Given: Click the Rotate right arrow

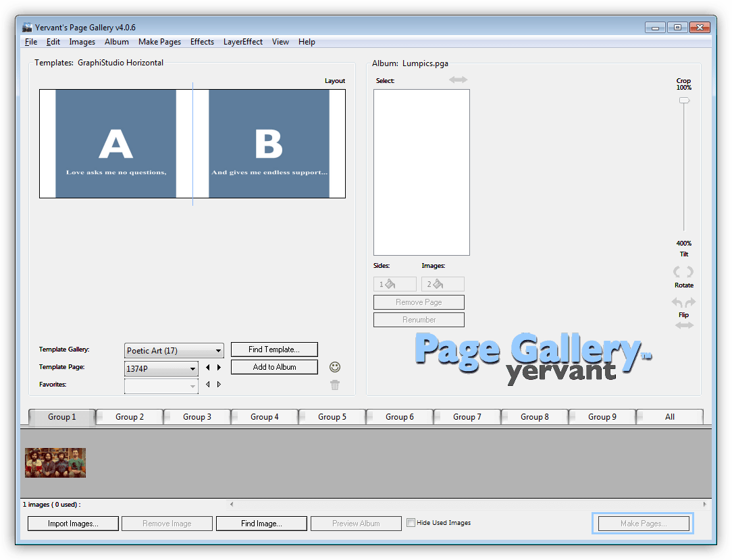Looking at the screenshot, I should (x=690, y=302).
